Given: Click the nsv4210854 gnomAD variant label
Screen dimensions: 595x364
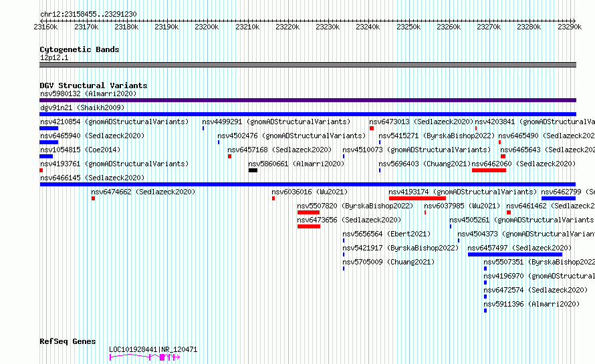Looking at the screenshot, I should [x=114, y=122].
